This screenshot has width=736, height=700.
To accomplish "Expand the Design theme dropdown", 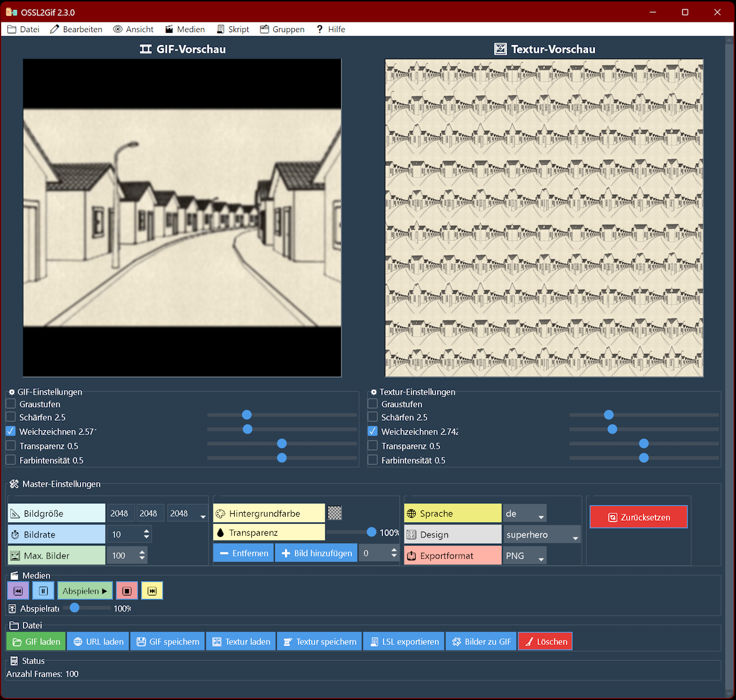I will click(x=542, y=534).
